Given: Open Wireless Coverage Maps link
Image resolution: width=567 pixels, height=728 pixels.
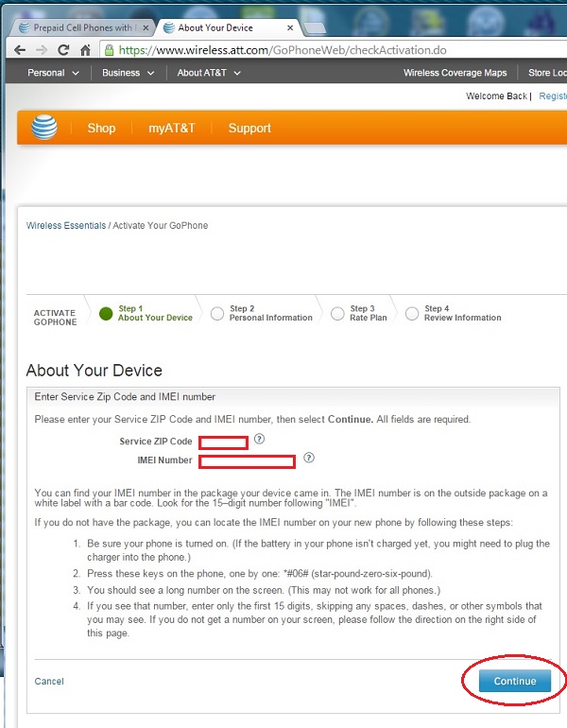Looking at the screenshot, I should pyautogui.click(x=455, y=73).
